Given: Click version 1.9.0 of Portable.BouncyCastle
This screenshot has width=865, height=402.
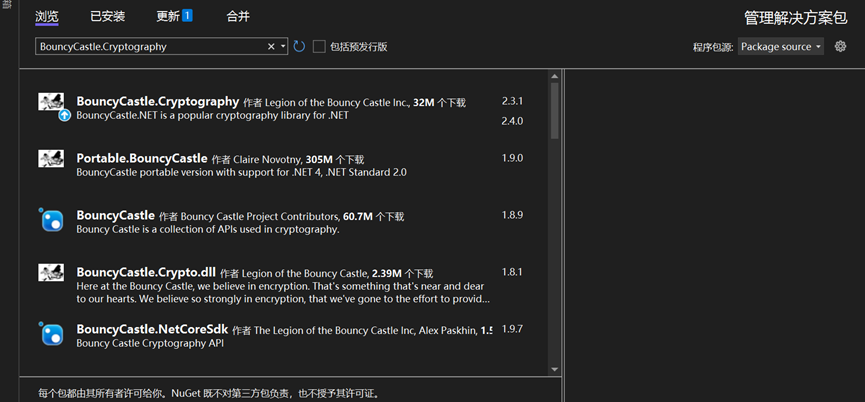Looking at the screenshot, I should pyautogui.click(x=512, y=158).
